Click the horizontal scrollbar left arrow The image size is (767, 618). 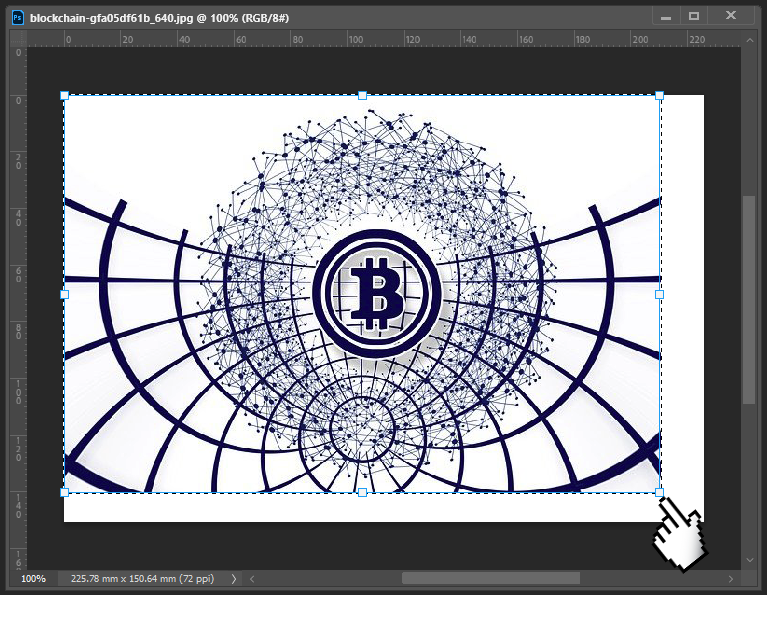pyautogui.click(x=252, y=579)
